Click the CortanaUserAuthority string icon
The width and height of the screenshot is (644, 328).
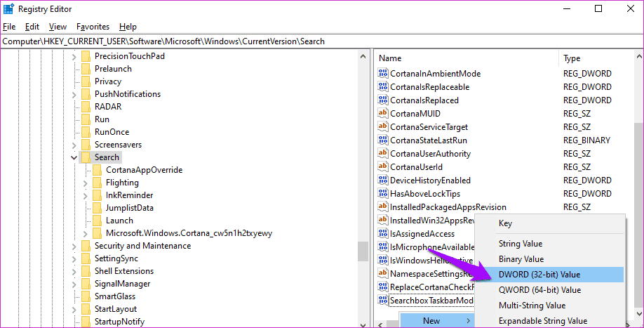(383, 154)
